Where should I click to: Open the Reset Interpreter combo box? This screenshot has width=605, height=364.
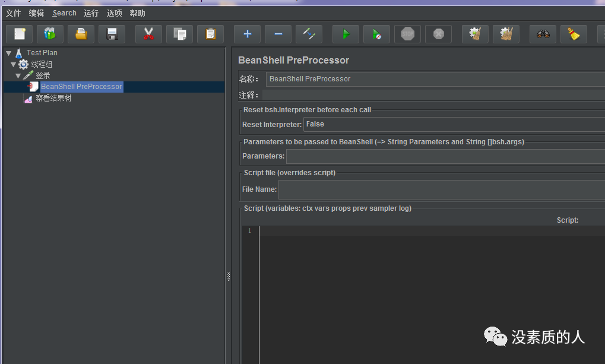point(454,124)
